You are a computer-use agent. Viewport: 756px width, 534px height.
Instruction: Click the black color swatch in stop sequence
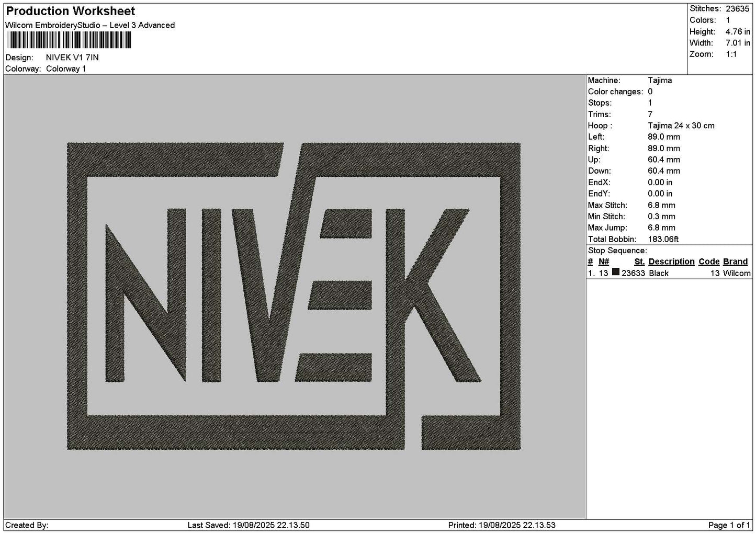tap(616, 272)
